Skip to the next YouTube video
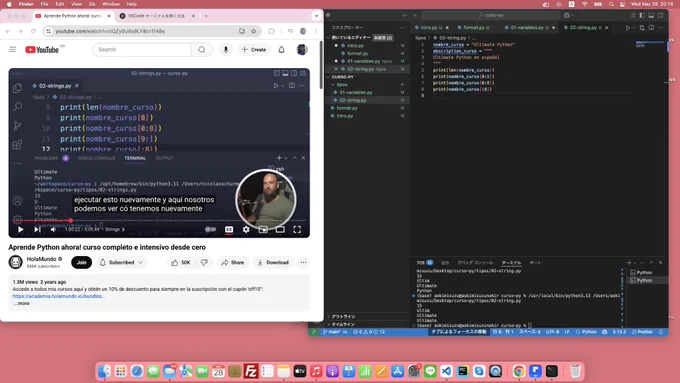 click(37, 229)
